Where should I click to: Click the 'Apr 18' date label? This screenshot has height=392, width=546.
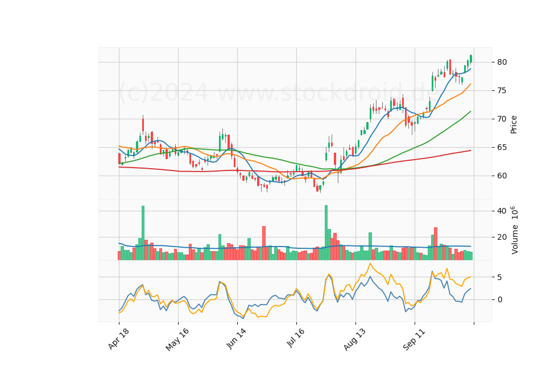(119, 339)
